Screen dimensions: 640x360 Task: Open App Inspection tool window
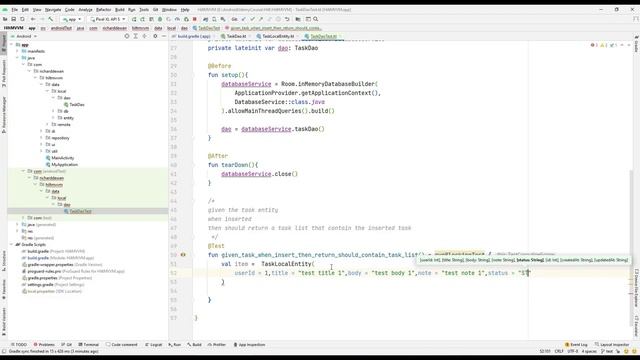[x=249, y=345]
